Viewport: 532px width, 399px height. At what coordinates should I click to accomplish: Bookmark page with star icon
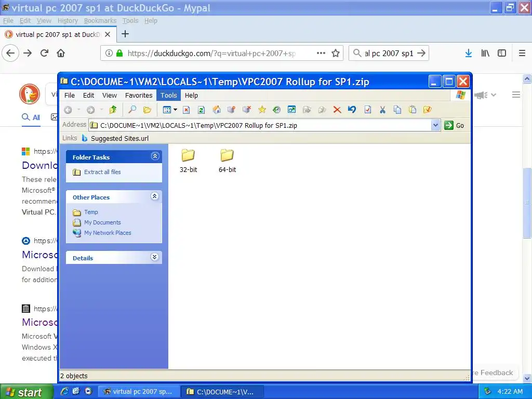coord(336,54)
